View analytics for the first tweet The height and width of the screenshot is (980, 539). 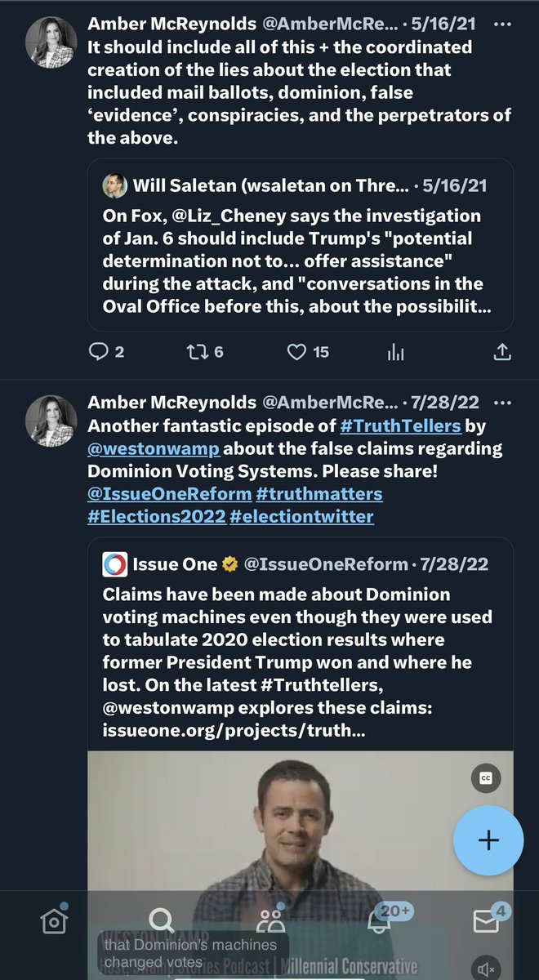pyautogui.click(x=396, y=352)
